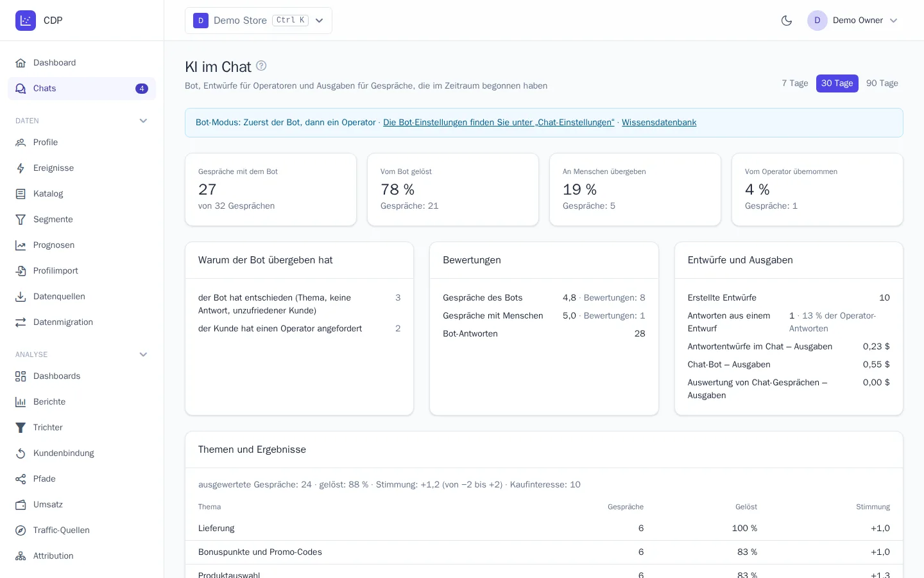The width and height of the screenshot is (924, 578).
Task: Click the Profilimport file icon
Action: [21, 271]
